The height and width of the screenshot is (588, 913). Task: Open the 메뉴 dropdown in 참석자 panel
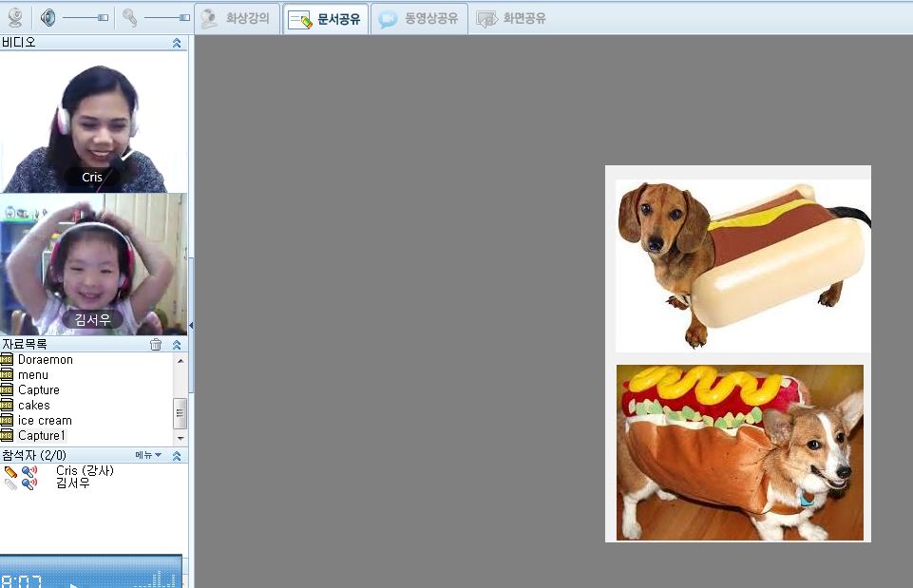point(148,455)
